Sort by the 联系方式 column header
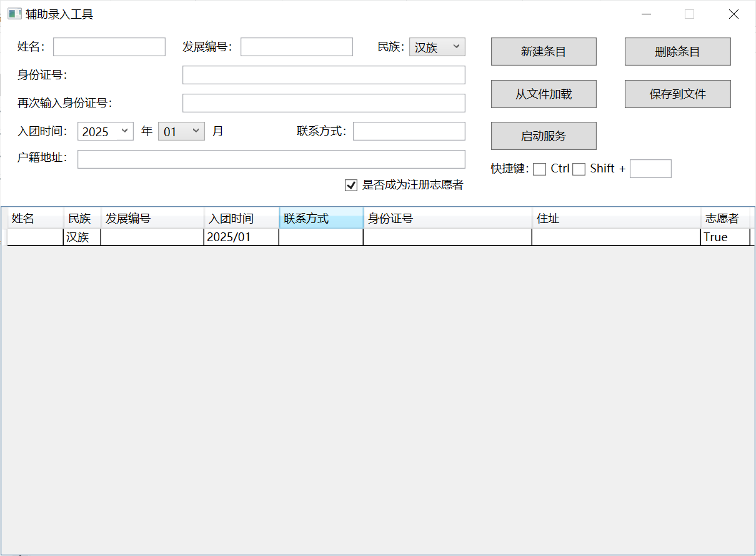This screenshot has height=556, width=756. pyautogui.click(x=321, y=219)
